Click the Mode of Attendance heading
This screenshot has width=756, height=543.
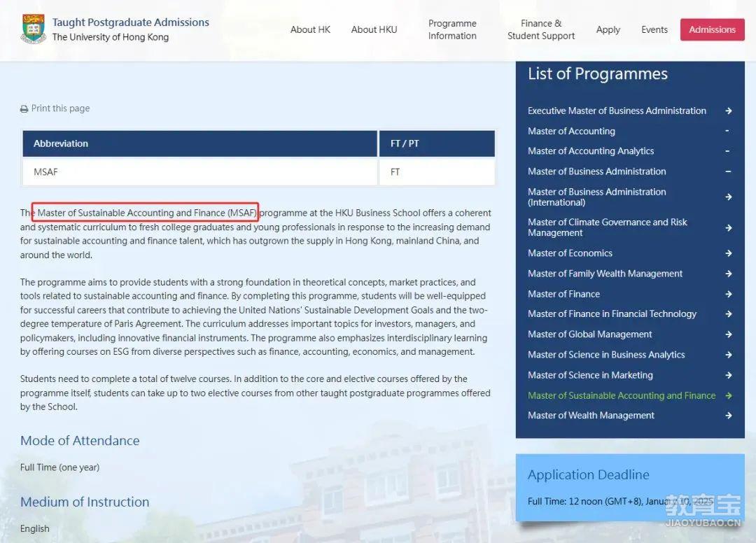point(80,440)
